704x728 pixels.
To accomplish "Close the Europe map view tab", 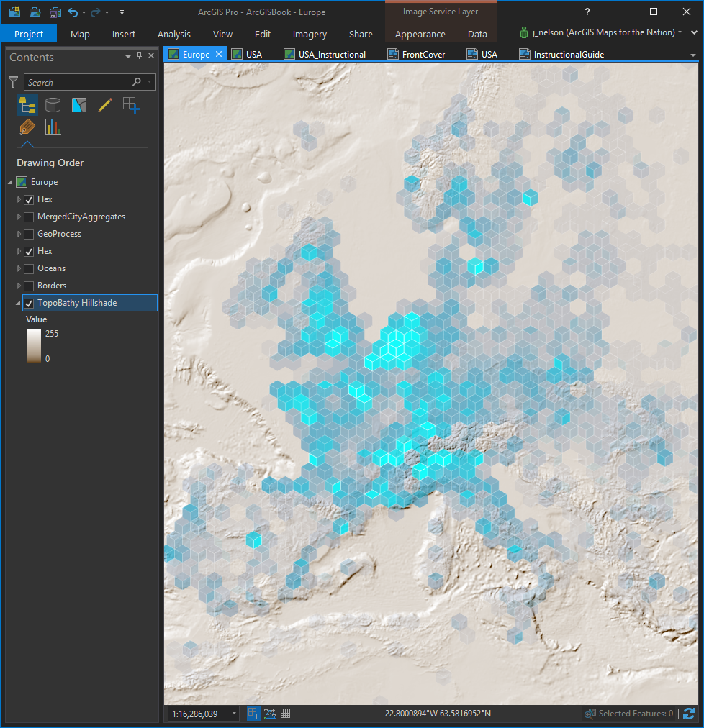I will click(x=219, y=54).
